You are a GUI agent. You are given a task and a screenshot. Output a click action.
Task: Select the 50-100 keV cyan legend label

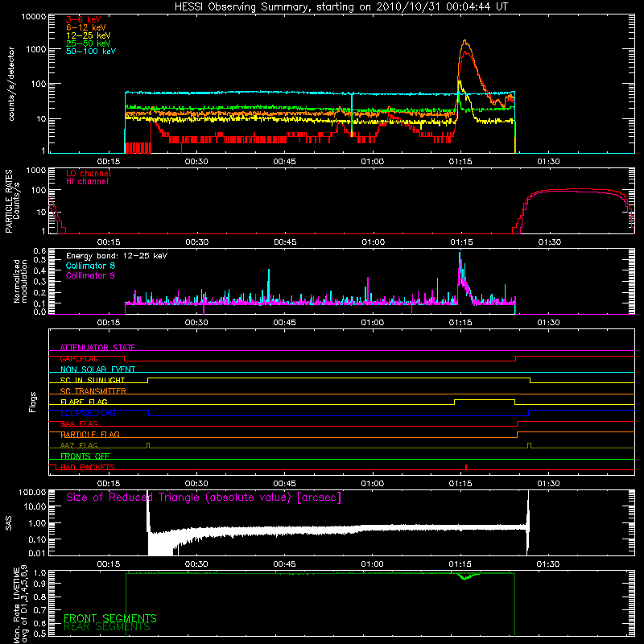click(x=91, y=52)
